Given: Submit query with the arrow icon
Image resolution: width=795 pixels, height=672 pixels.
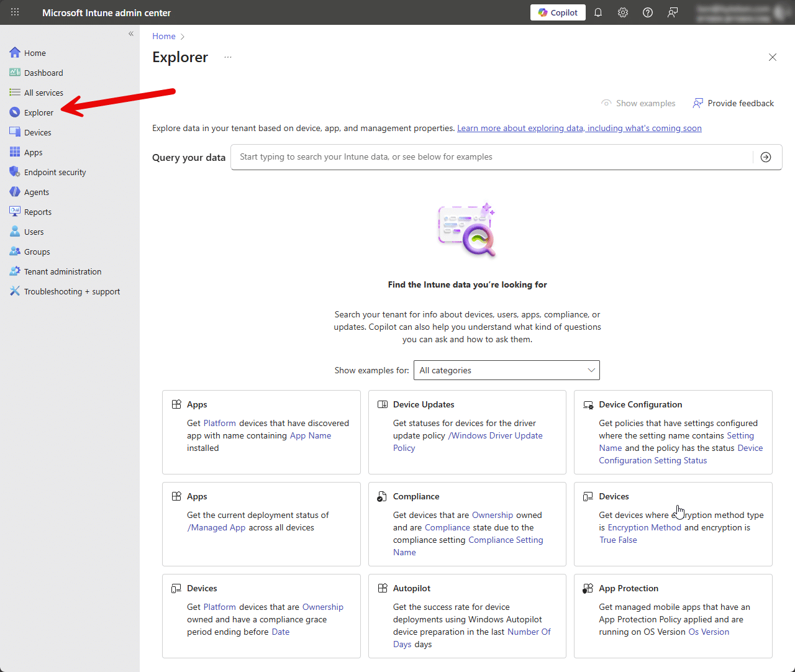Looking at the screenshot, I should (766, 157).
